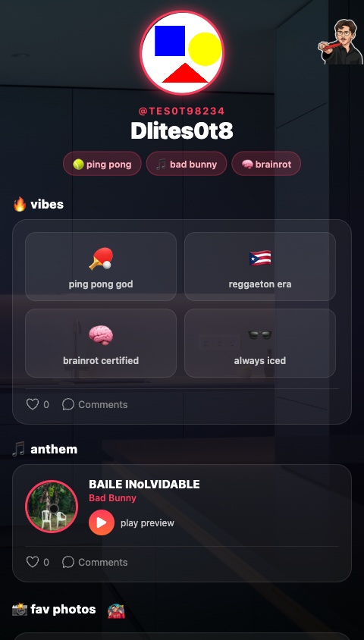Click the music note icon beside anthem

click(x=19, y=449)
